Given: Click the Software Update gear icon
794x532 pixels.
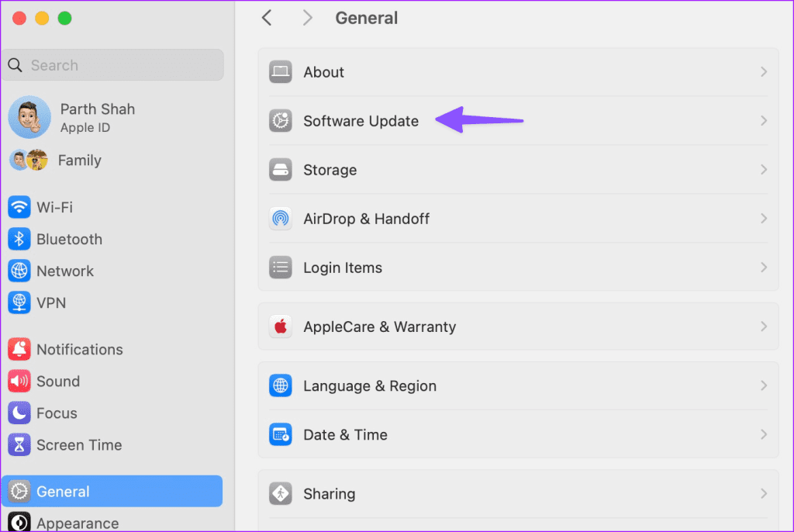Looking at the screenshot, I should click(280, 121).
